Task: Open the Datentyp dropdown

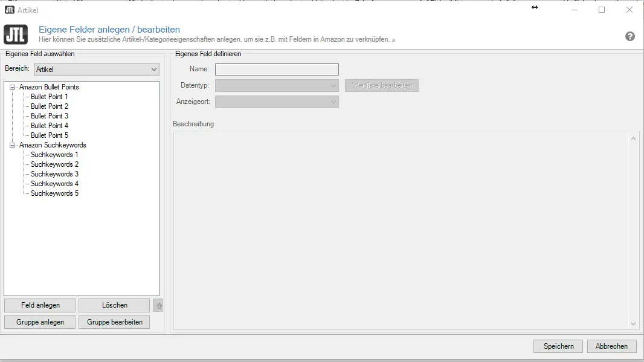Action: tap(277, 85)
